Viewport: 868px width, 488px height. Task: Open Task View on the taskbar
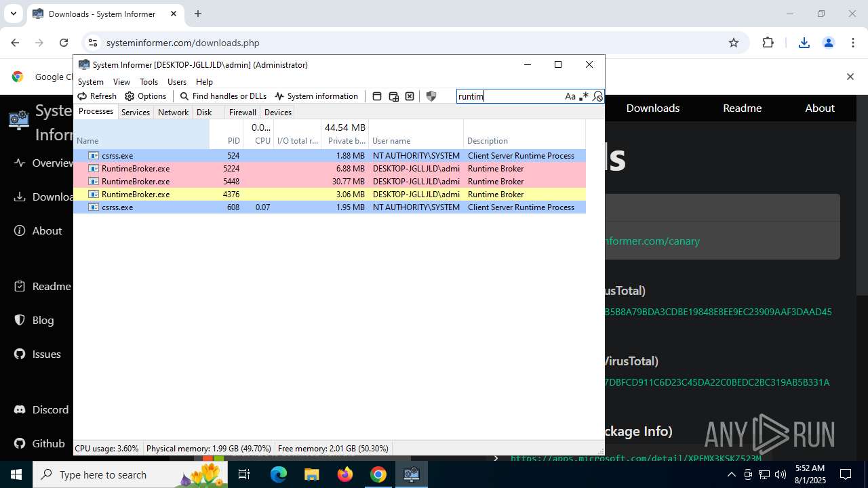[x=244, y=474]
